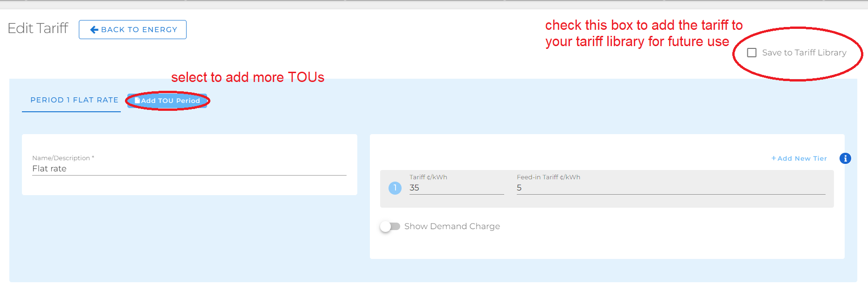Click the plus sign before Add New Tier
This screenshot has height=285, width=868.
pos(773,158)
